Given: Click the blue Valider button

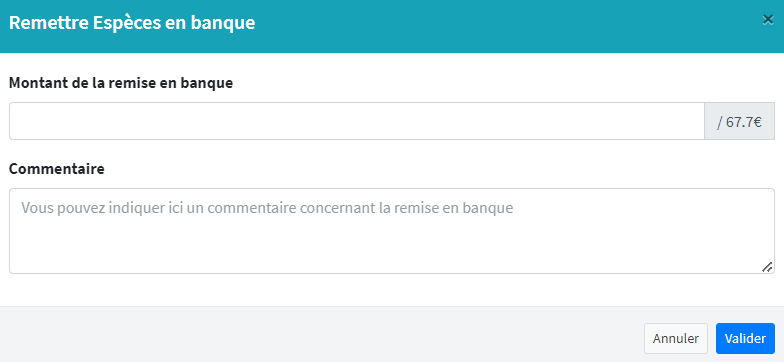Looking at the screenshot, I should pos(745,338).
